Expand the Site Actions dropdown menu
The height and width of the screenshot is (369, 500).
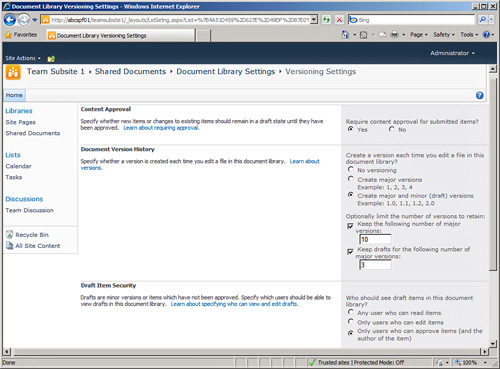(x=23, y=58)
